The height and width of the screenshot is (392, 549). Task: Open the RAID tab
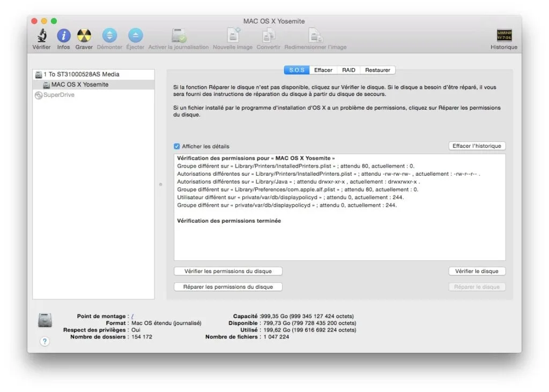click(x=348, y=70)
